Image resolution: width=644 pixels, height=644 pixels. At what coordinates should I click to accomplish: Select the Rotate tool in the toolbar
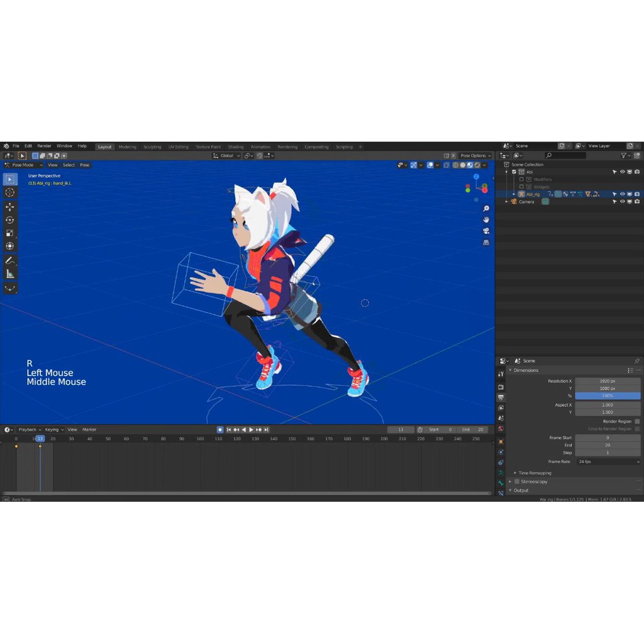click(10, 220)
